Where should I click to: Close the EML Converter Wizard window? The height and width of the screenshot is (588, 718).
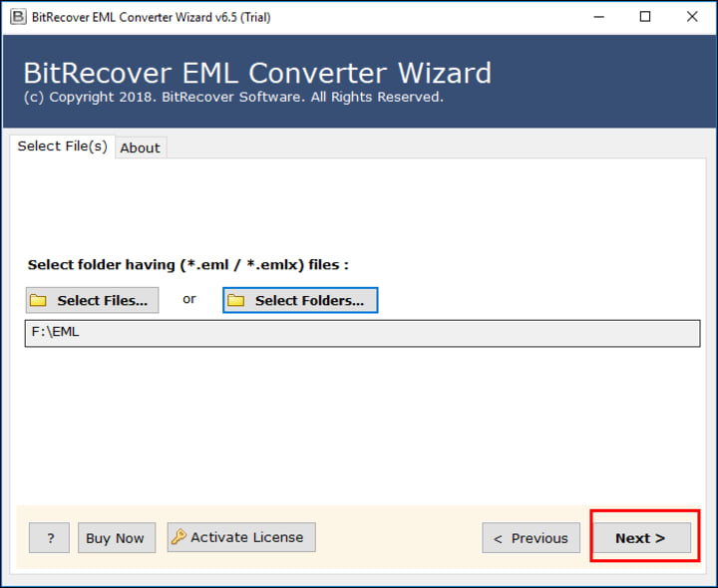tap(692, 17)
